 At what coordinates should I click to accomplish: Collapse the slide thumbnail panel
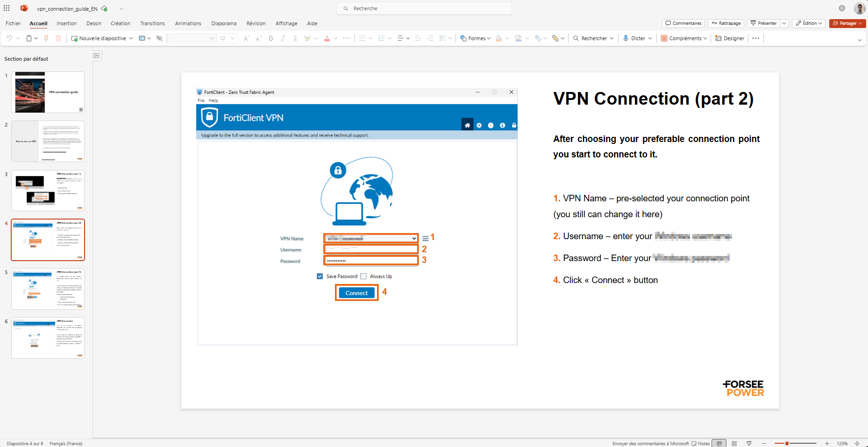96,56
